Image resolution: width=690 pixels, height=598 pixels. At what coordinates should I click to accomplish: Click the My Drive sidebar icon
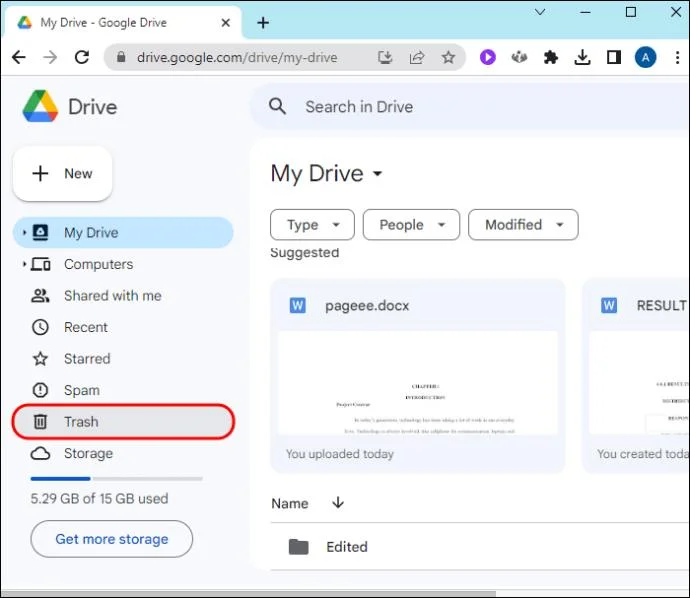(x=40, y=232)
